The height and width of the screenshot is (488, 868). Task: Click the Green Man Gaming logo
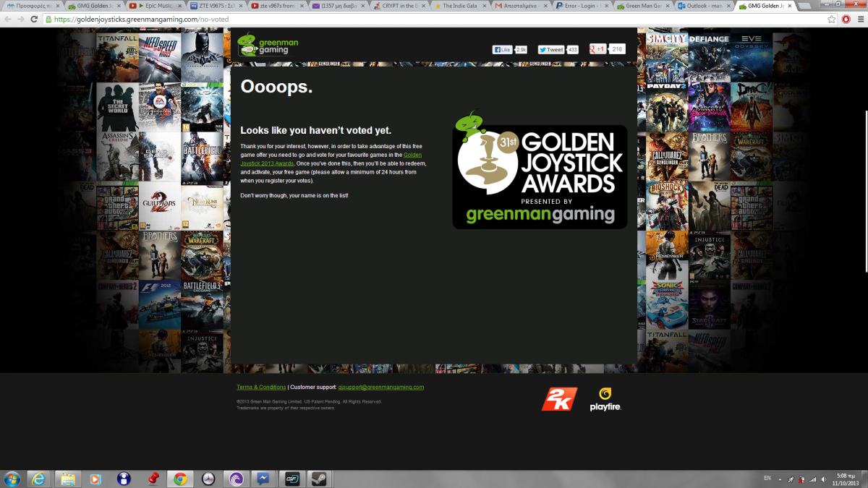pos(268,44)
